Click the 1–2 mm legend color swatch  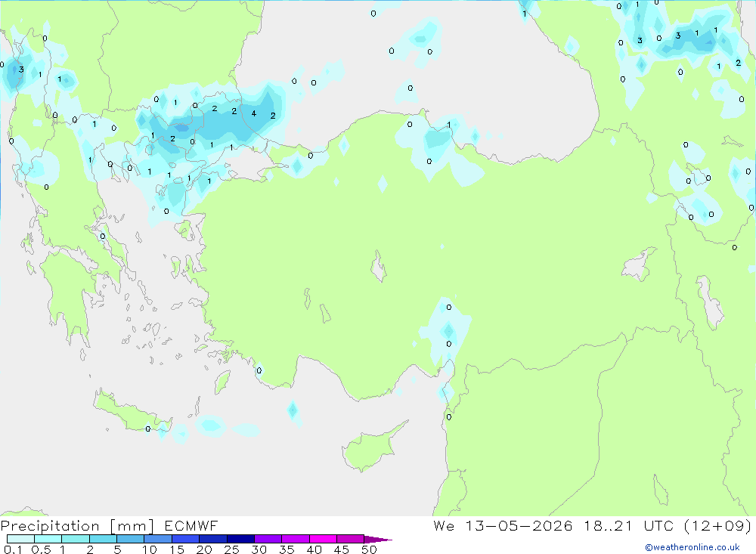point(75,539)
